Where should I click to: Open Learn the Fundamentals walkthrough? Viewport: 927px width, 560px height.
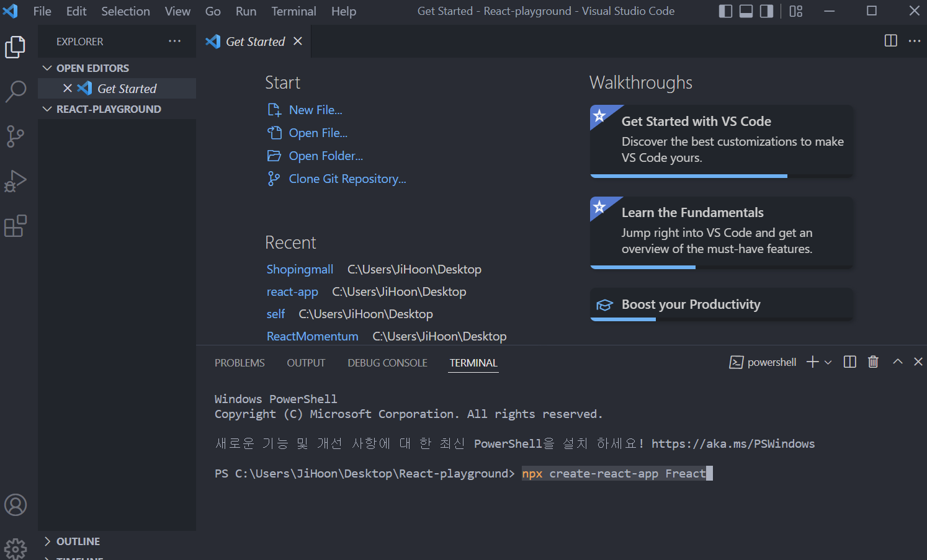click(721, 233)
